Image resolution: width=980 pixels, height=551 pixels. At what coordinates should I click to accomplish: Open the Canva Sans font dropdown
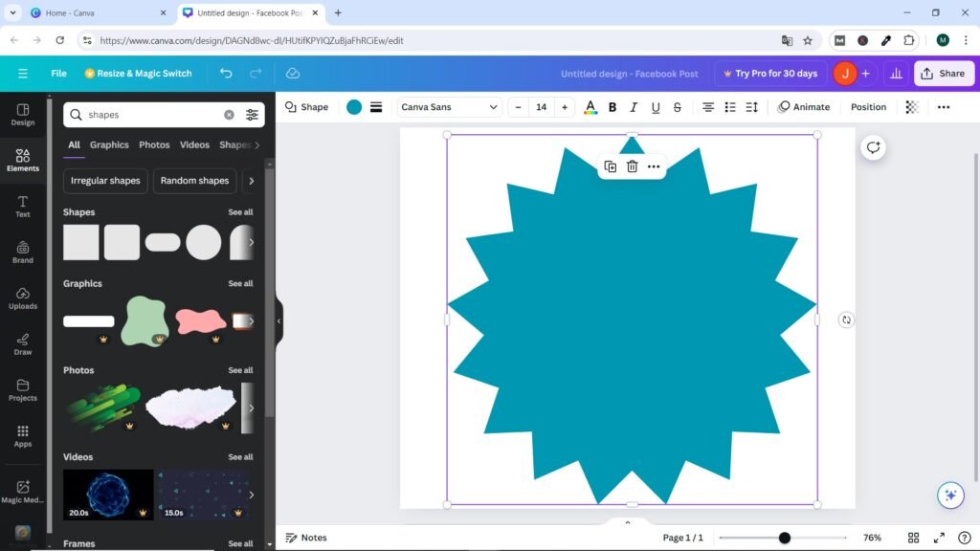(449, 107)
